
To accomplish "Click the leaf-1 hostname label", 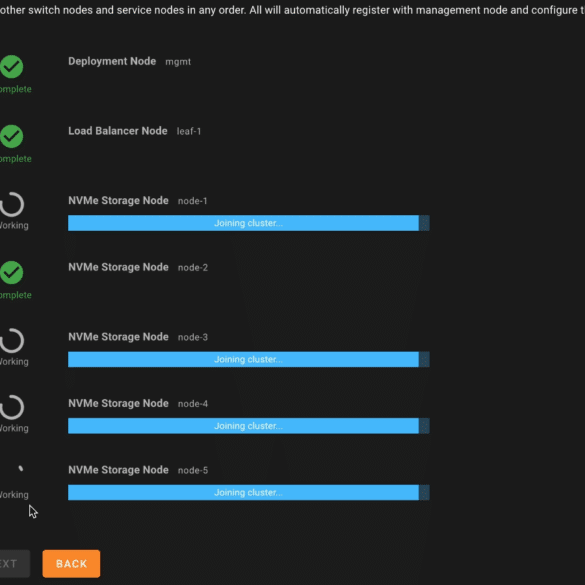I will pyautogui.click(x=189, y=131).
